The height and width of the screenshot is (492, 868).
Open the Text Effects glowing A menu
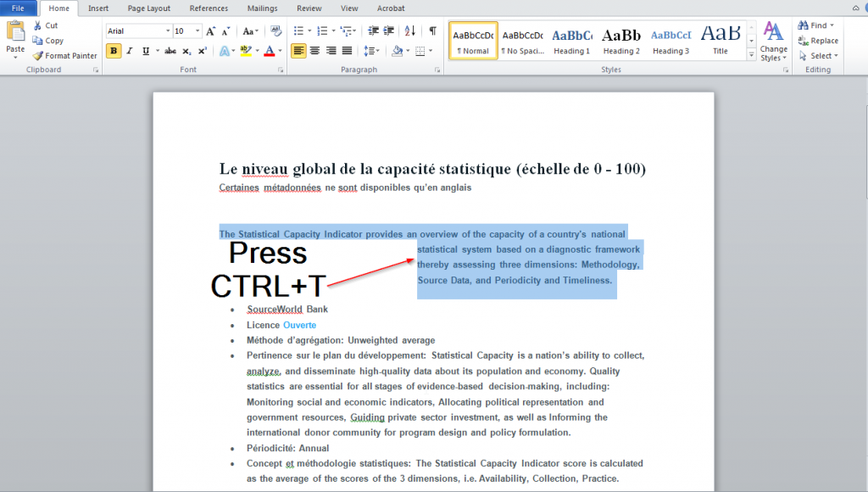click(x=224, y=50)
